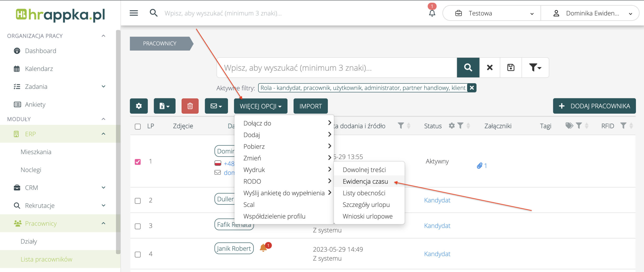644x272 pixels.
Task: Check the checkbox for row 2
Action: [x=138, y=201]
